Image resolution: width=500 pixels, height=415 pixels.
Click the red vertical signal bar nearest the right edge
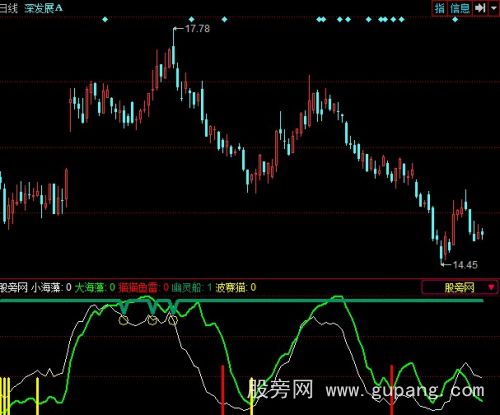[392, 390]
